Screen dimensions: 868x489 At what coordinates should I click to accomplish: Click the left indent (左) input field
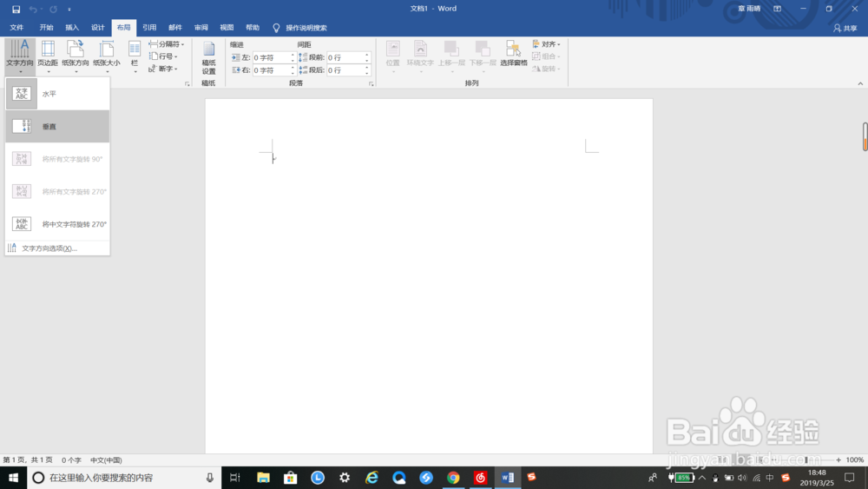271,57
